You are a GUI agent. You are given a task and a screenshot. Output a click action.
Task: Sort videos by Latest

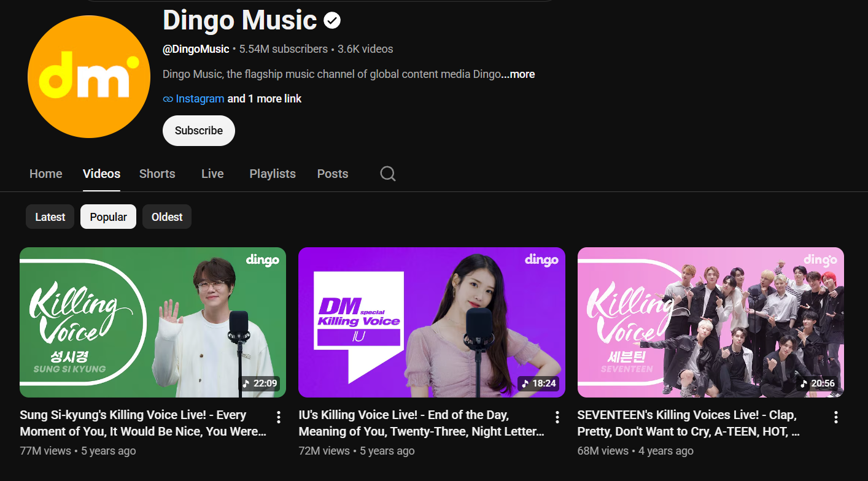pos(50,217)
